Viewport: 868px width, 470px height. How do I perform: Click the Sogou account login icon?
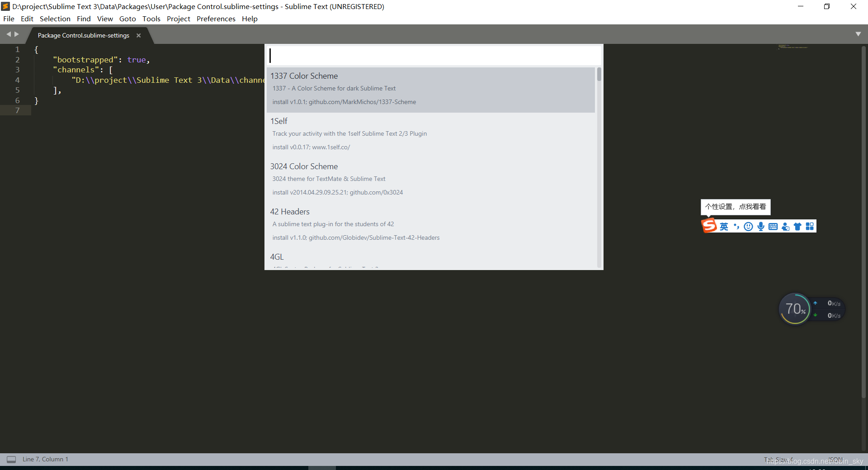point(785,226)
